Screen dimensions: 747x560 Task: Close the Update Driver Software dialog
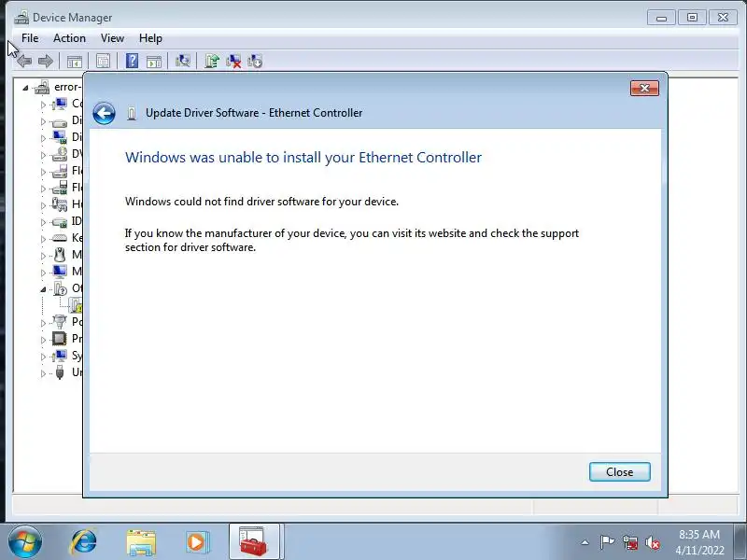pyautogui.click(x=644, y=88)
